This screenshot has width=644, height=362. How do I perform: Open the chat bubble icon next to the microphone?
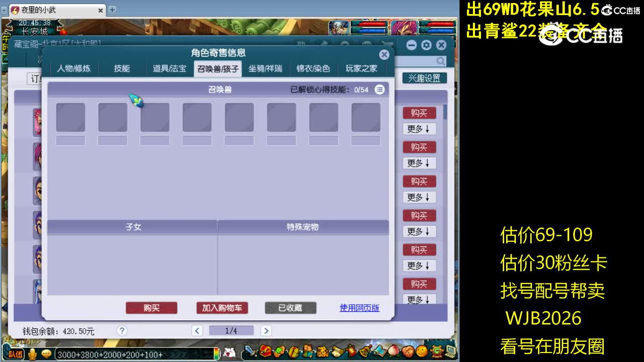[x=46, y=353]
